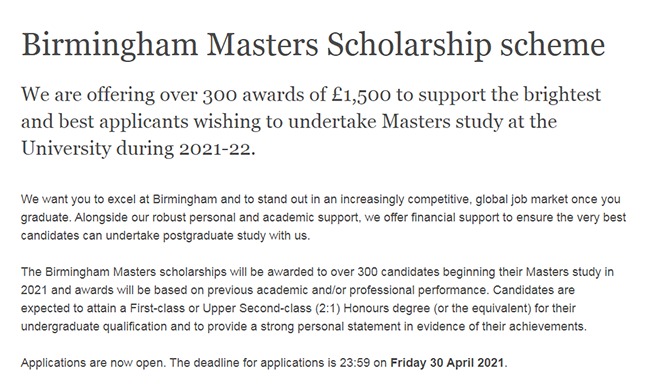Viewport: 650px width, 385px height.
Task: Click the deadline time '23:59'
Action: [355, 363]
